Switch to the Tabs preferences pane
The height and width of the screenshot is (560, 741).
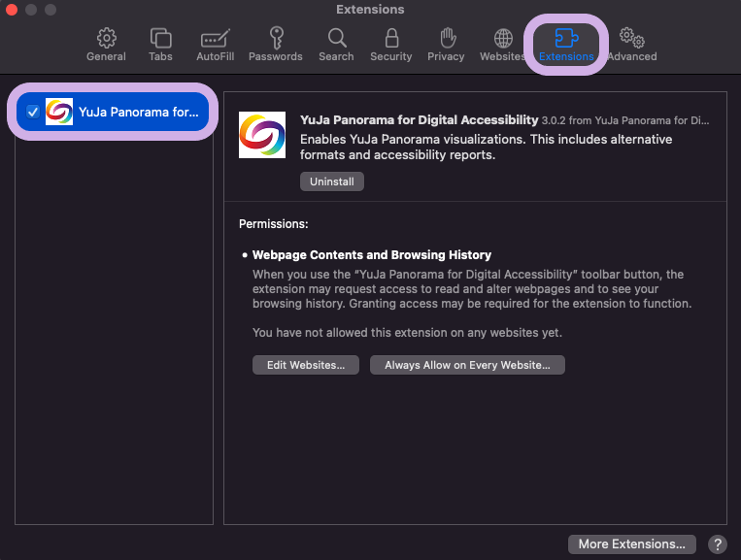point(160,45)
